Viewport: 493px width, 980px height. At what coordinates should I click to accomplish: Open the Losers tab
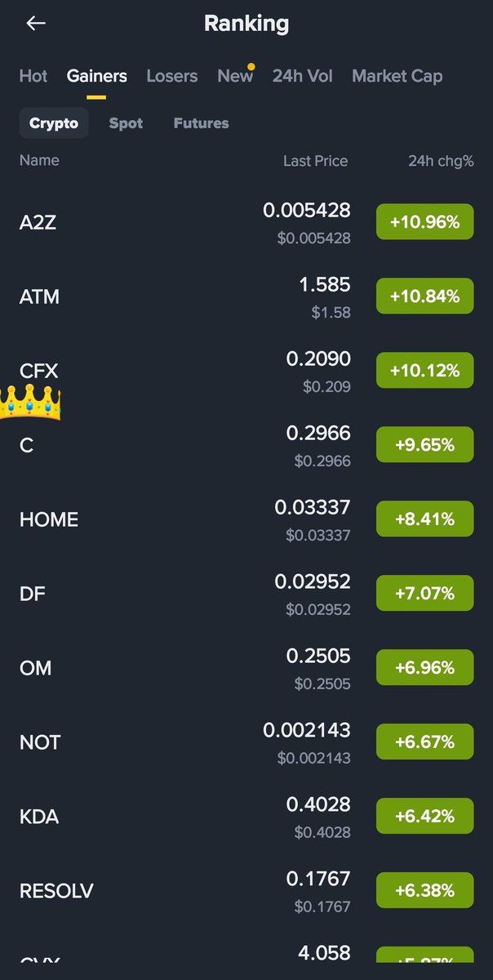[x=172, y=76]
